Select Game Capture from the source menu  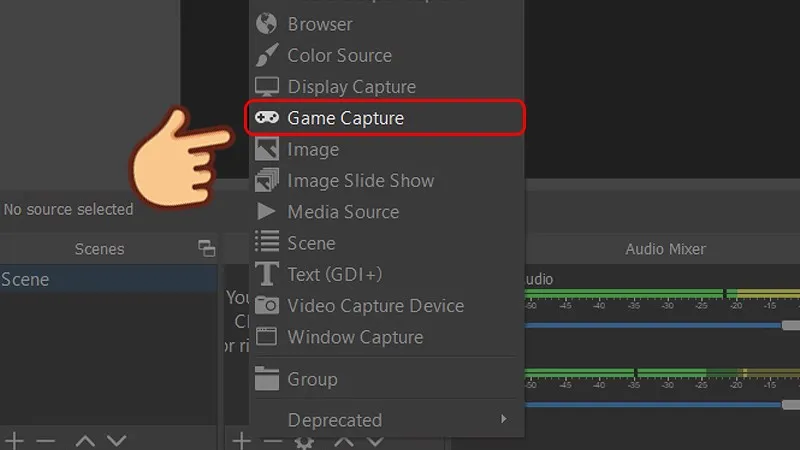pos(345,118)
